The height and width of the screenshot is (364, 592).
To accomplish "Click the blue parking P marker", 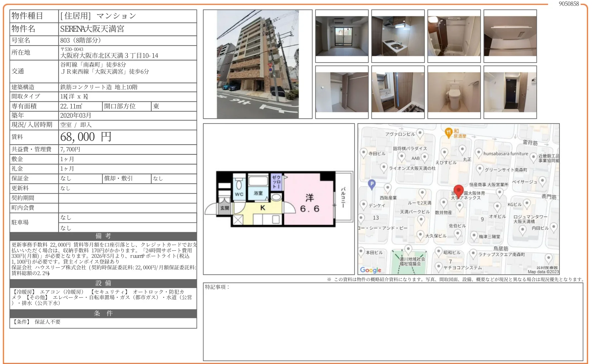I will coord(372,184).
